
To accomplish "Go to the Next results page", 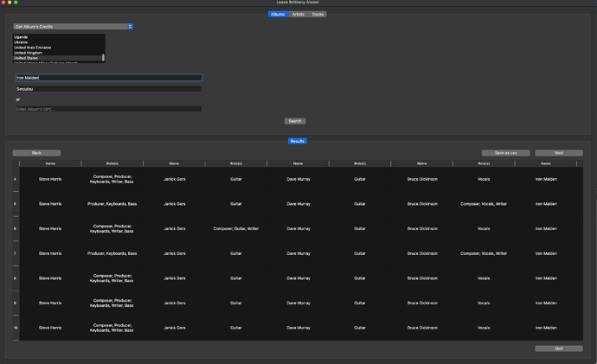I will tap(559, 153).
